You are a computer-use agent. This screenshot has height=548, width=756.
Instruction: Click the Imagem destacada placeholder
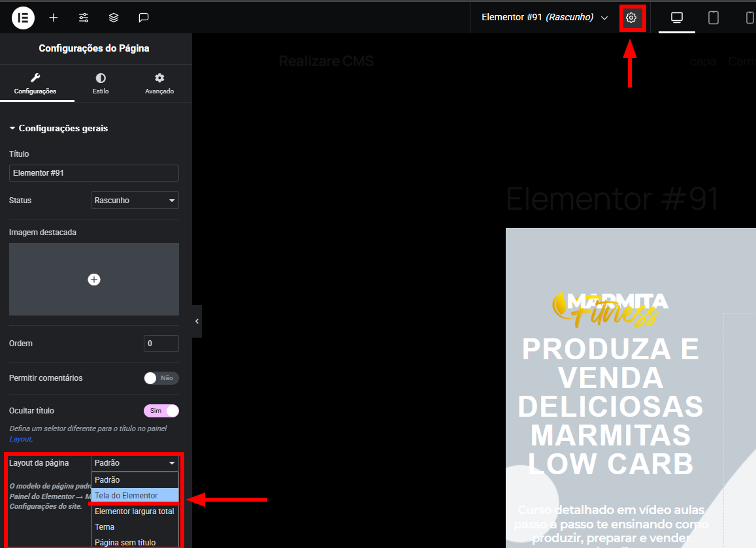click(x=94, y=280)
